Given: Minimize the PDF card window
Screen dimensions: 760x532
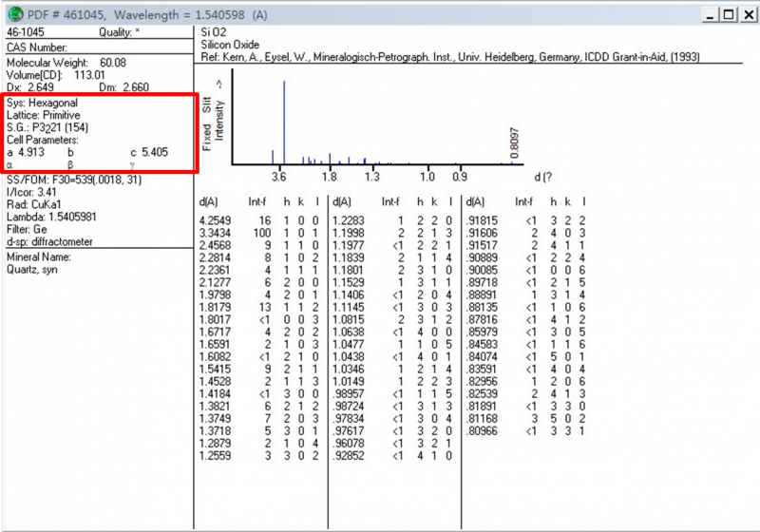Looking at the screenshot, I should coord(710,14).
